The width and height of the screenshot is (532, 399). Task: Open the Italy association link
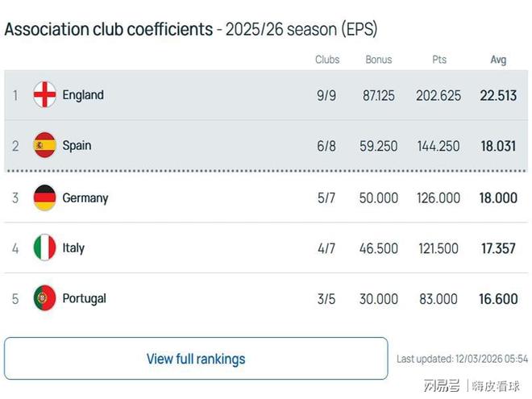tap(73, 248)
